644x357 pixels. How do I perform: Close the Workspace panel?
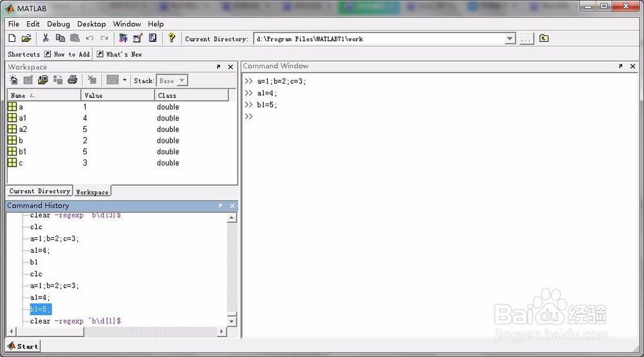tap(231, 67)
